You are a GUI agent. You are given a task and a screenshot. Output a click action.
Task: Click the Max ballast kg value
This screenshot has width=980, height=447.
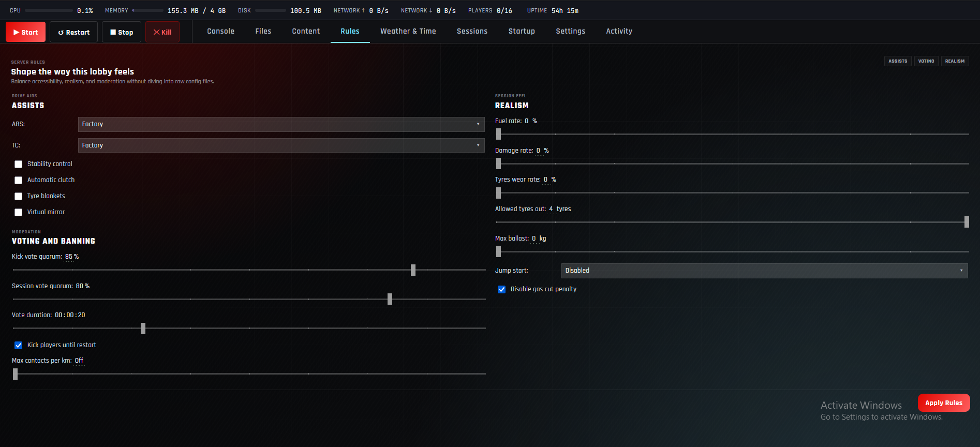tap(534, 239)
